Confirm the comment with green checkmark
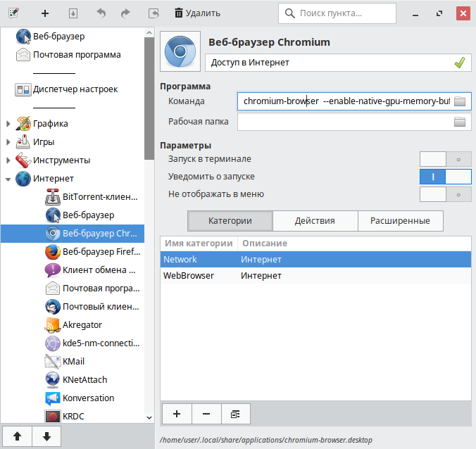The height and width of the screenshot is (449, 476). [460, 63]
